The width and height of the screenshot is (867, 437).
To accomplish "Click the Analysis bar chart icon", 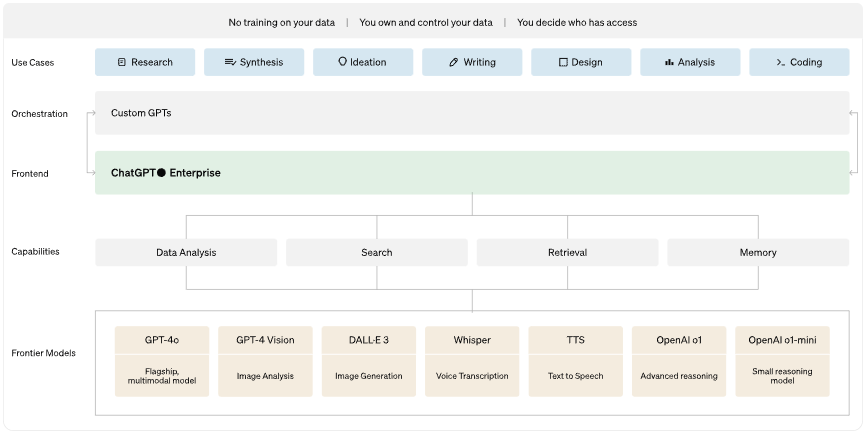I will [x=669, y=62].
